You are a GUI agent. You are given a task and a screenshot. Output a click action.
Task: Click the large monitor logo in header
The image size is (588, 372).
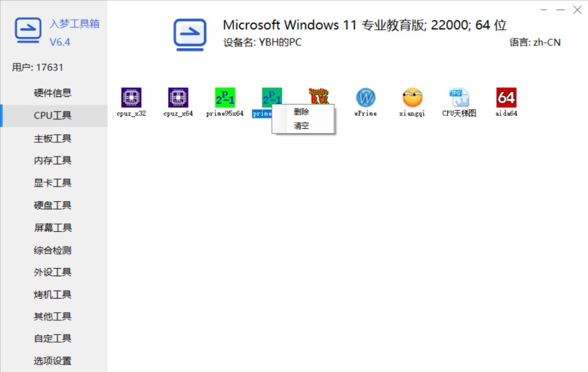(190, 34)
